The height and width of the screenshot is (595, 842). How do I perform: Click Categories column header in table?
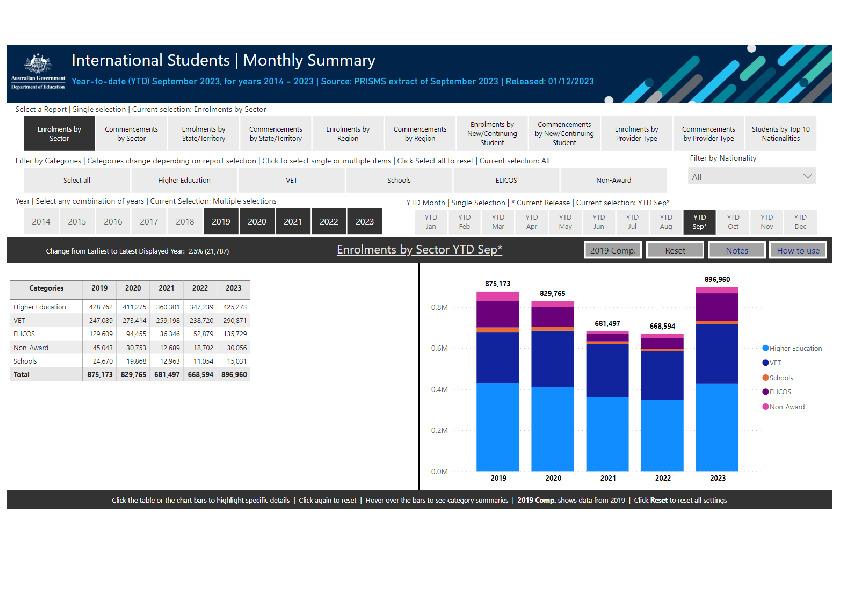[x=46, y=288]
